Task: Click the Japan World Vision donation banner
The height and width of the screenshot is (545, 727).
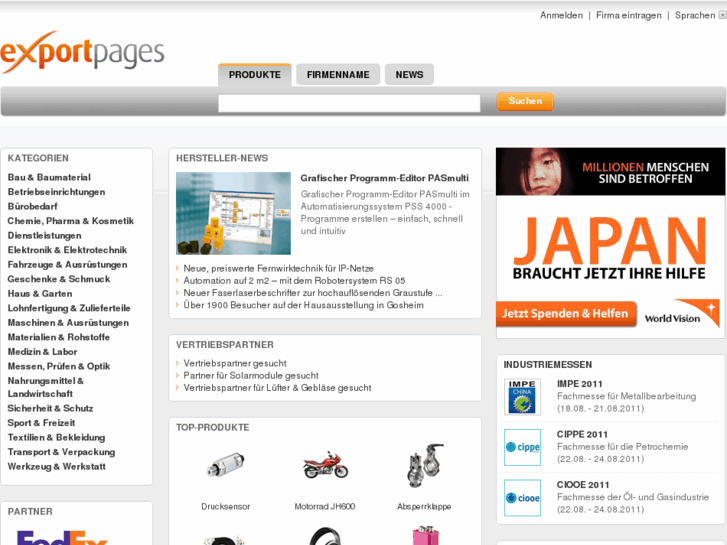Action: click(x=610, y=243)
